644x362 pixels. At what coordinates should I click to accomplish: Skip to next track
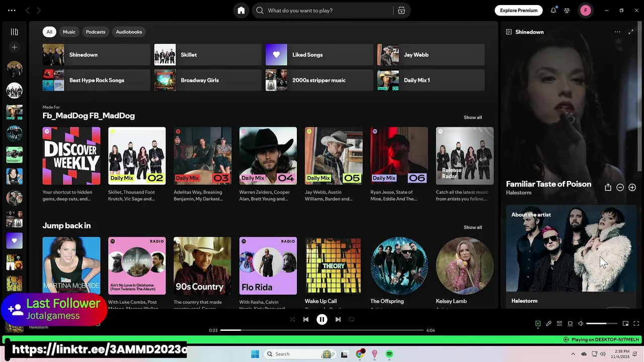(338, 319)
